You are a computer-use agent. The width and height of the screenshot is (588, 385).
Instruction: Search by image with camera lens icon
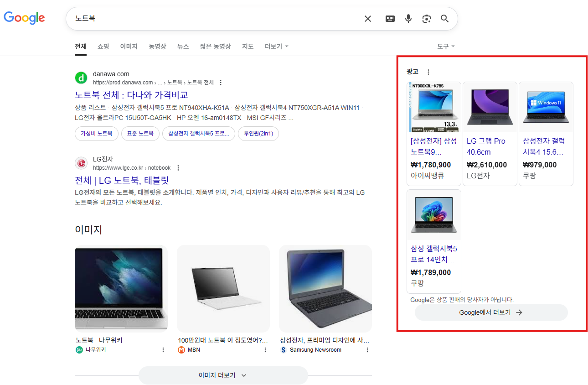coord(427,19)
